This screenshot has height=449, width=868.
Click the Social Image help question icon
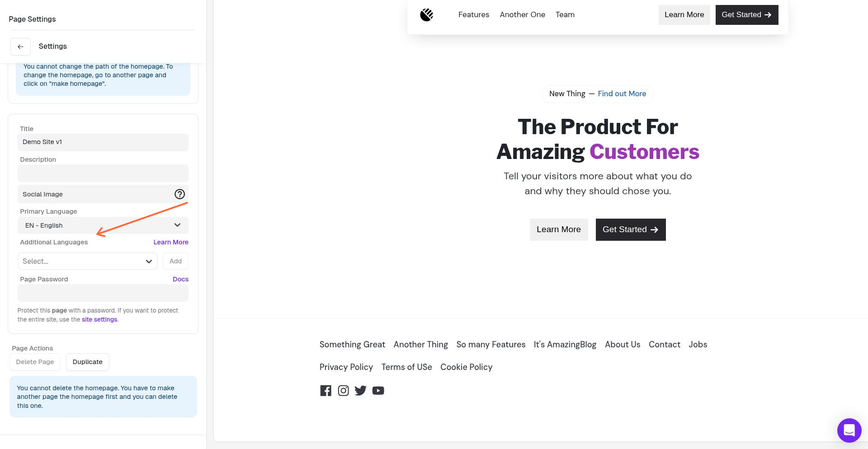coord(179,194)
